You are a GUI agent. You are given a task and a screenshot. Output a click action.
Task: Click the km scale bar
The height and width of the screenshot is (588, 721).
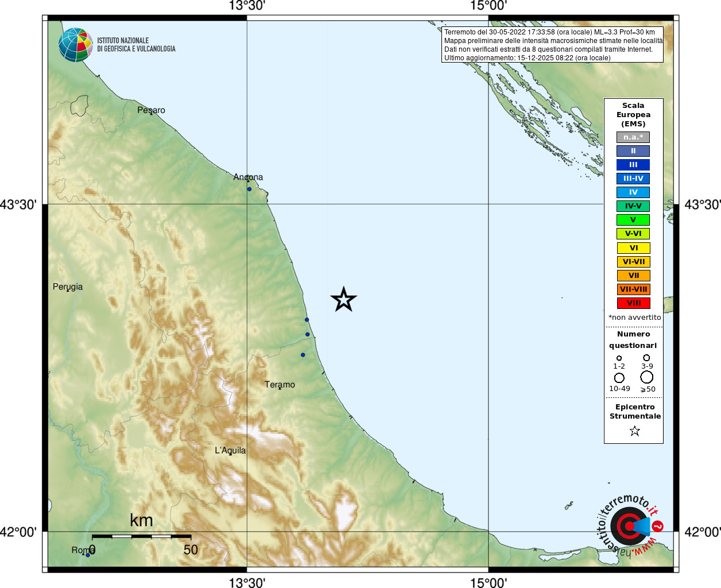pos(141,536)
